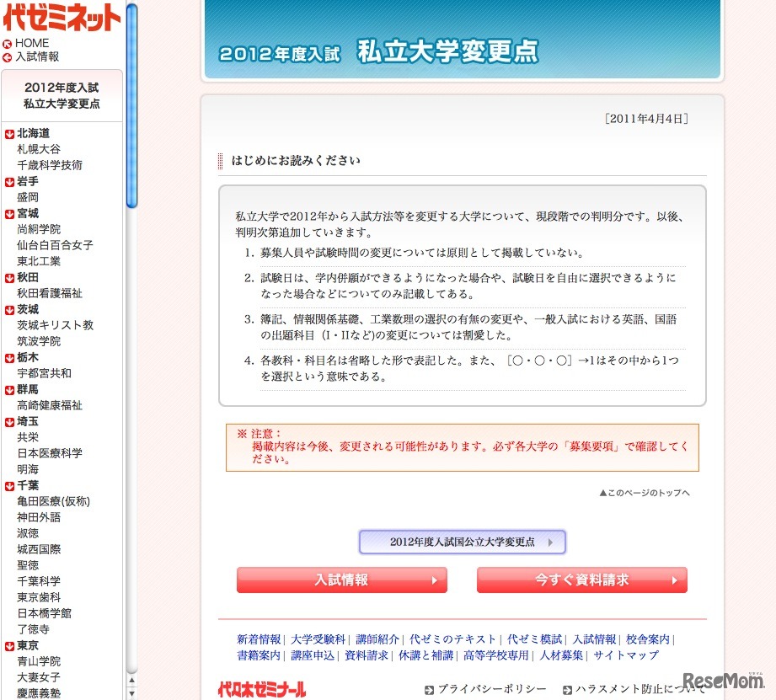The width and height of the screenshot is (776, 700).
Task: Click the HOME return arrow icon
Action: click(8, 43)
